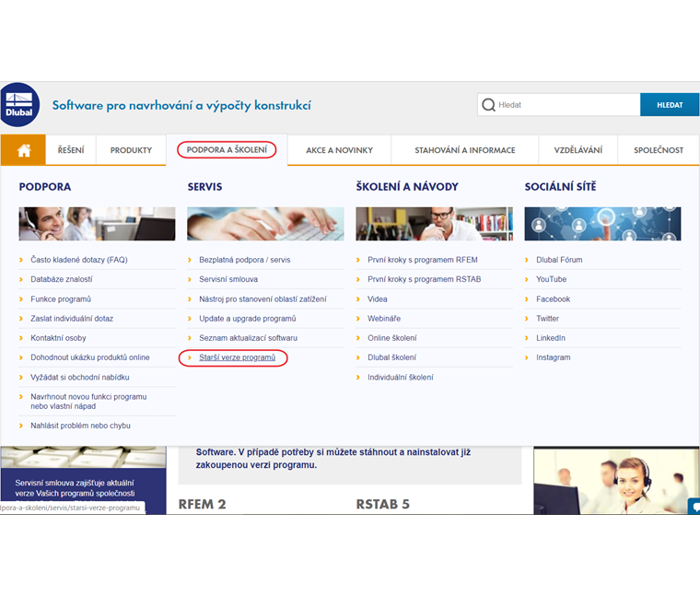Click the Dlubal logo
700x596 pixels.
click(x=19, y=105)
